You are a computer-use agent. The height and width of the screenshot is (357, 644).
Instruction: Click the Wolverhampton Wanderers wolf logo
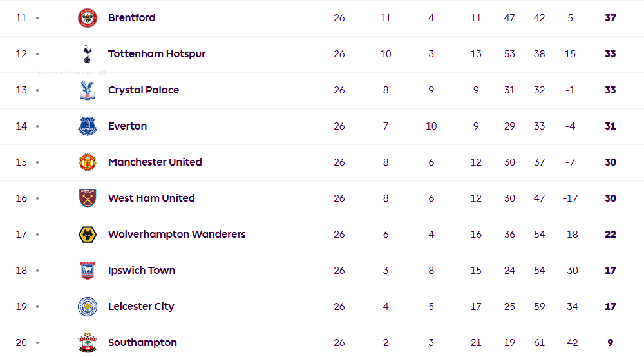click(x=87, y=235)
